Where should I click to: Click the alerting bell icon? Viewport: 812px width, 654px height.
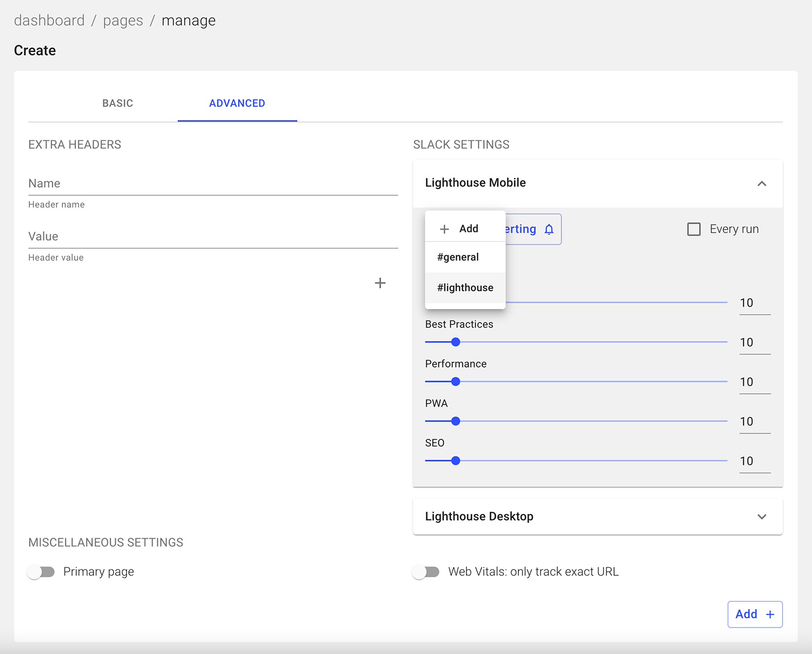pos(549,229)
